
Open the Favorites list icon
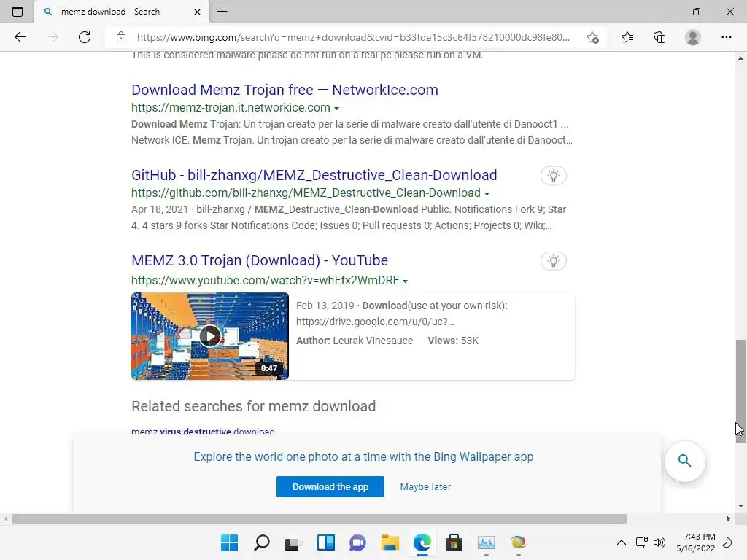pyautogui.click(x=627, y=37)
